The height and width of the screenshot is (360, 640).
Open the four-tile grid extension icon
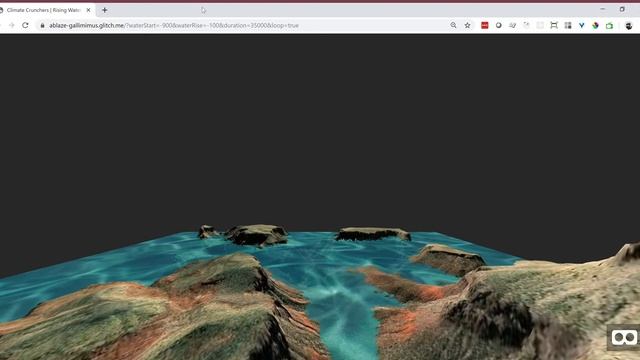(568, 25)
